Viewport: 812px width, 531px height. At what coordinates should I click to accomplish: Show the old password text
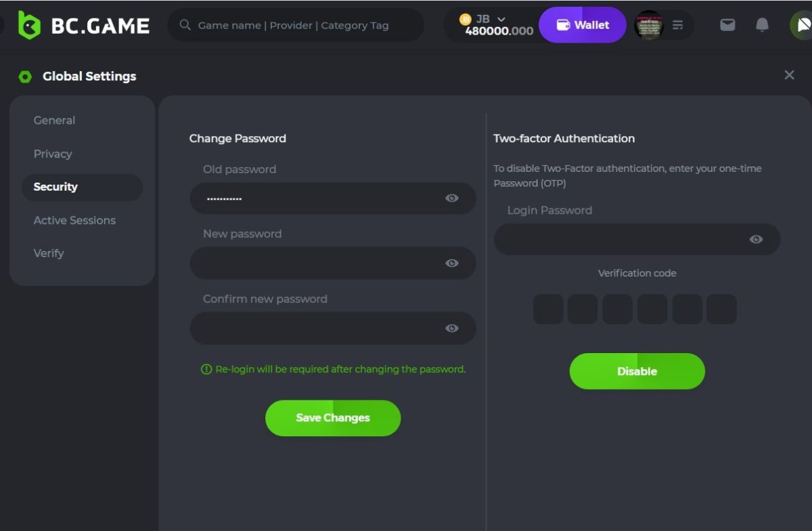tap(452, 198)
